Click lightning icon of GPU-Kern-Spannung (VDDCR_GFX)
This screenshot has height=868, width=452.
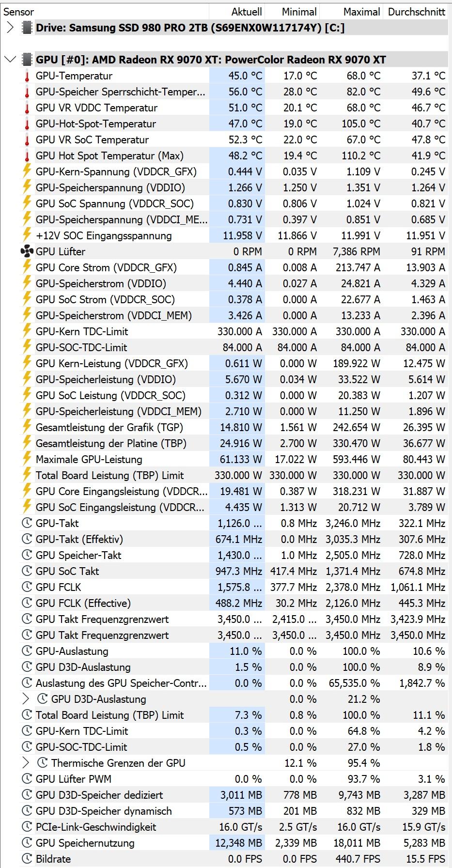27,171
